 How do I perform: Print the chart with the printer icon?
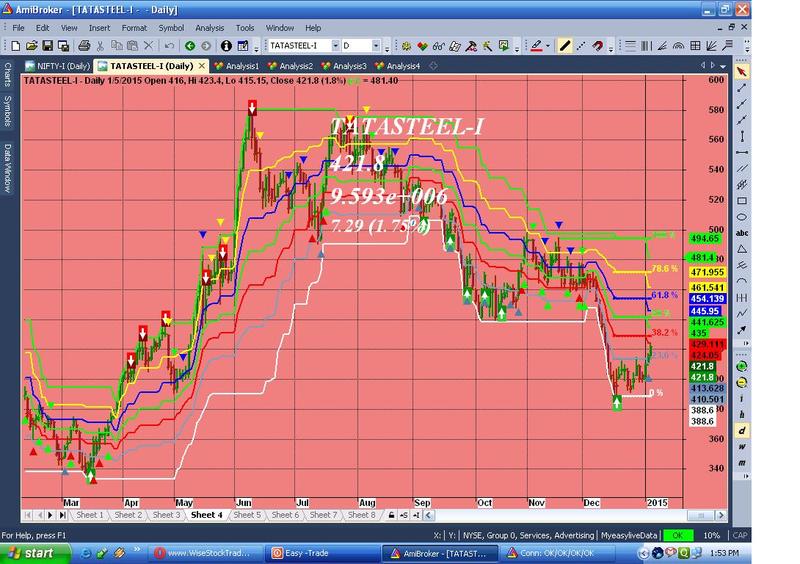coord(84,46)
